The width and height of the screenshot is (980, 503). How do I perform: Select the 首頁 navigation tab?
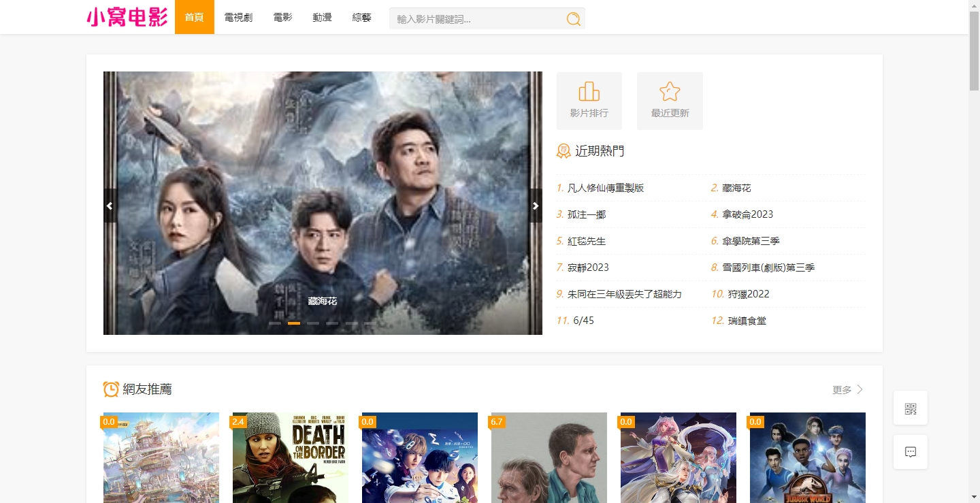point(194,17)
